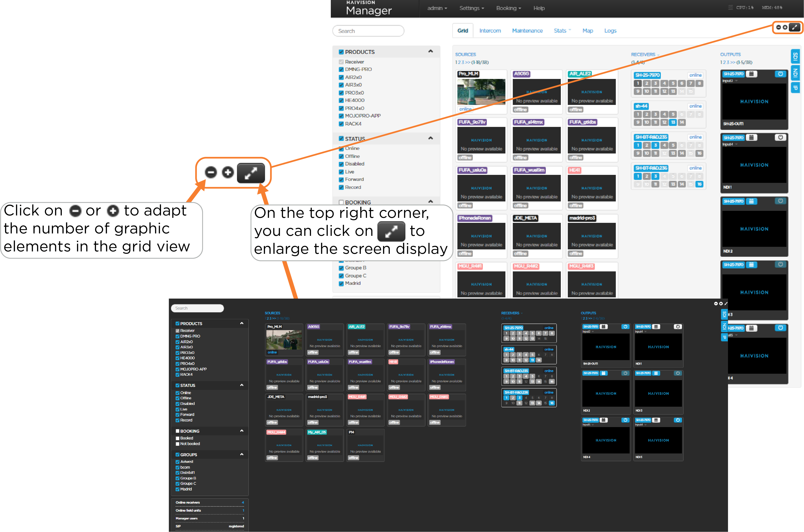The width and height of the screenshot is (804, 532).
Task: Select blue input 1 on SH-BT-R&D.235 receiver
Action: click(x=638, y=145)
